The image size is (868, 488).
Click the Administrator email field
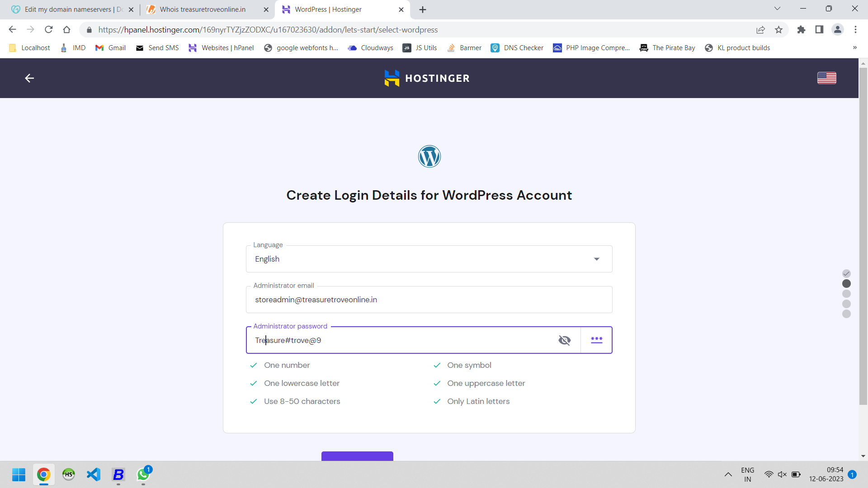click(x=429, y=300)
